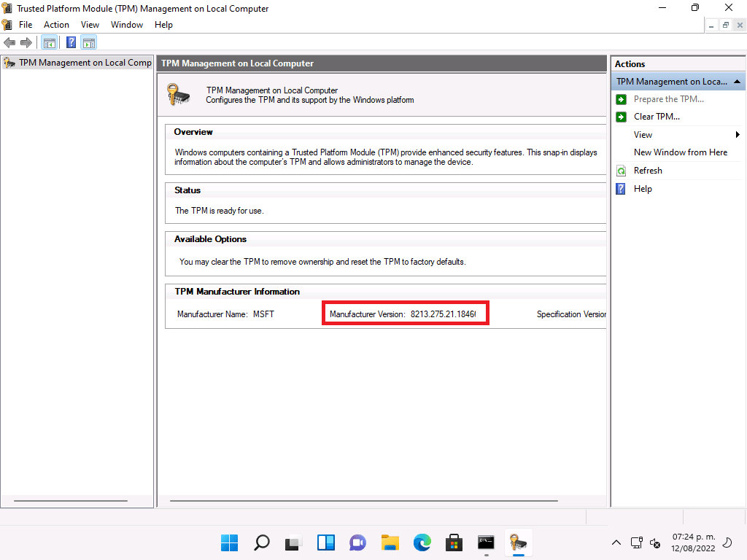747x560 pixels.
Task: Select TPM Management on Local Computer node
Action: [x=84, y=63]
